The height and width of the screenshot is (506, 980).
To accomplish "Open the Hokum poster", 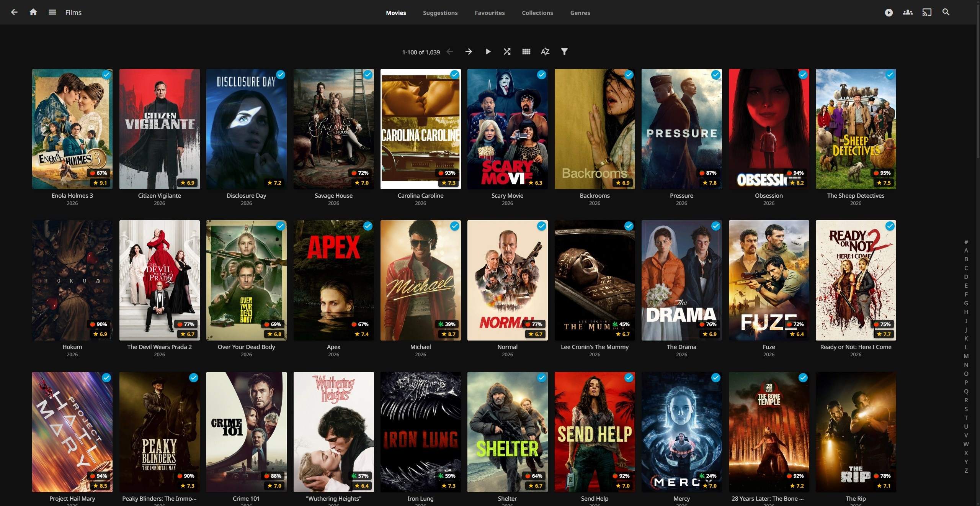I will click(x=72, y=280).
